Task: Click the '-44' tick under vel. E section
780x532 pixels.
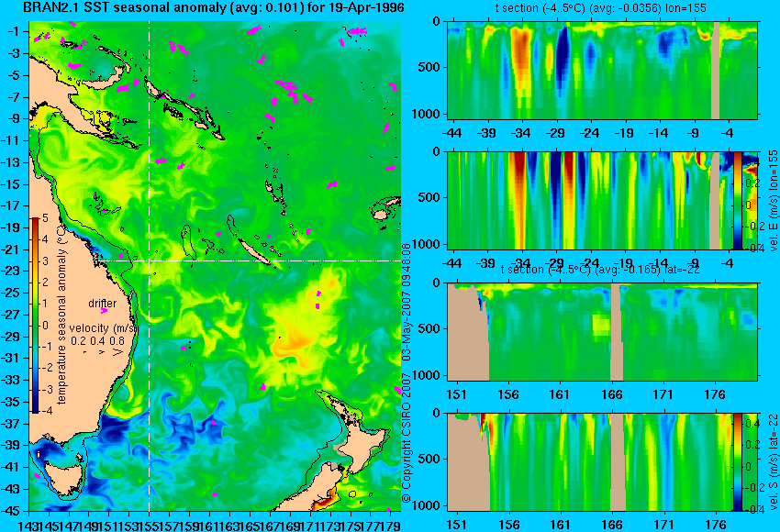Action: coord(451,262)
